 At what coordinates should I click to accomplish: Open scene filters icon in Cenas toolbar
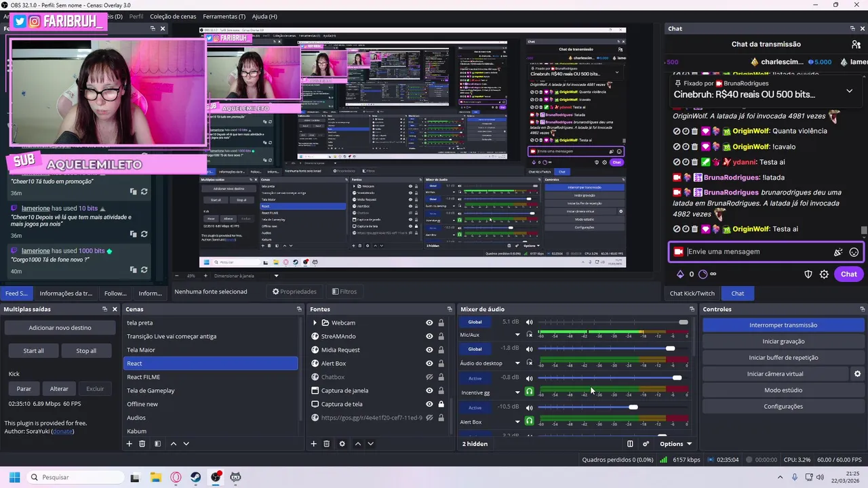157,444
